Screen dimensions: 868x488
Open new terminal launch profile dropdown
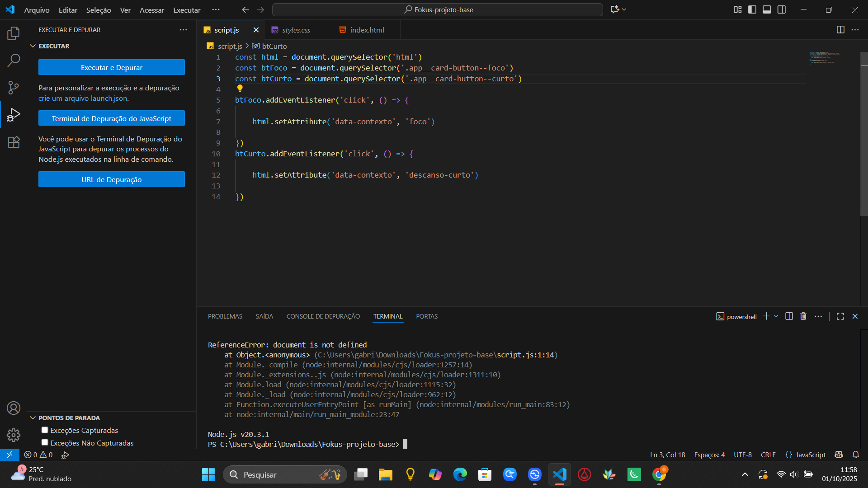pos(776,316)
